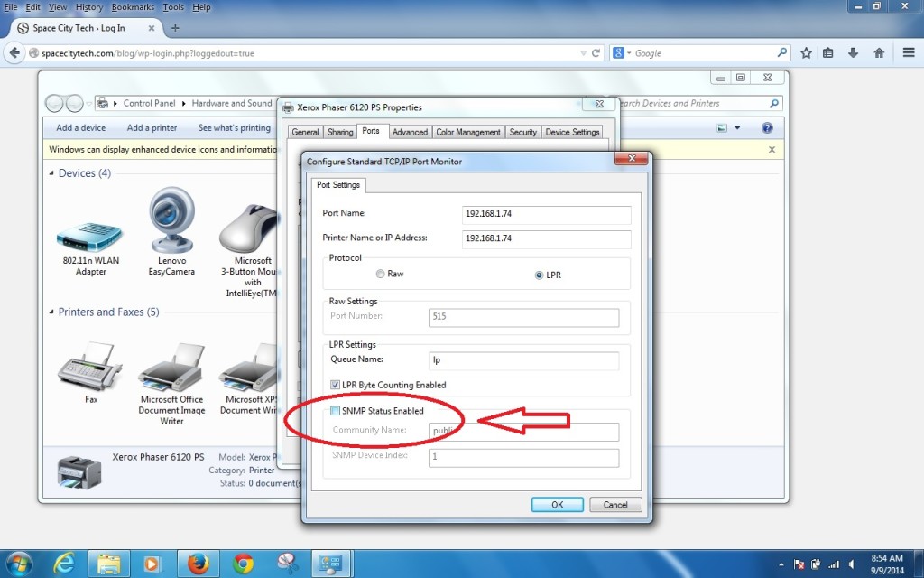Select Microsoft Office Document Image Writer
The height and width of the screenshot is (578, 924).
click(171, 384)
